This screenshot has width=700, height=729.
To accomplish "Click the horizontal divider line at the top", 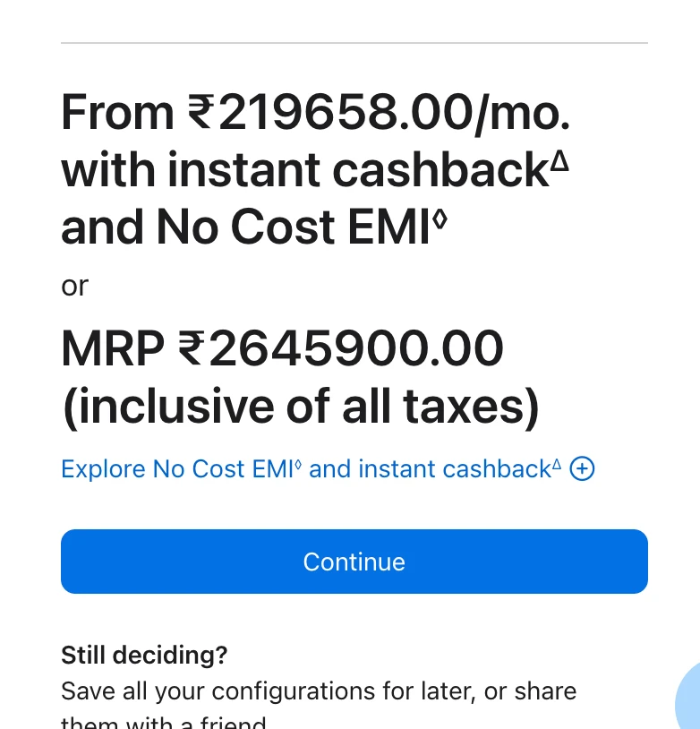I will (354, 43).
